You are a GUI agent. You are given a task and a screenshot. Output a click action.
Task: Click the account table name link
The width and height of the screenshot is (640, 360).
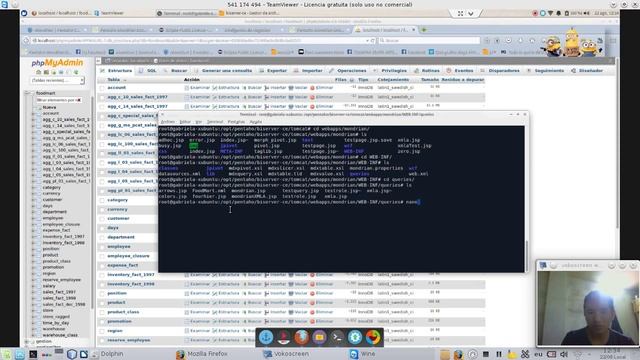click(117, 88)
